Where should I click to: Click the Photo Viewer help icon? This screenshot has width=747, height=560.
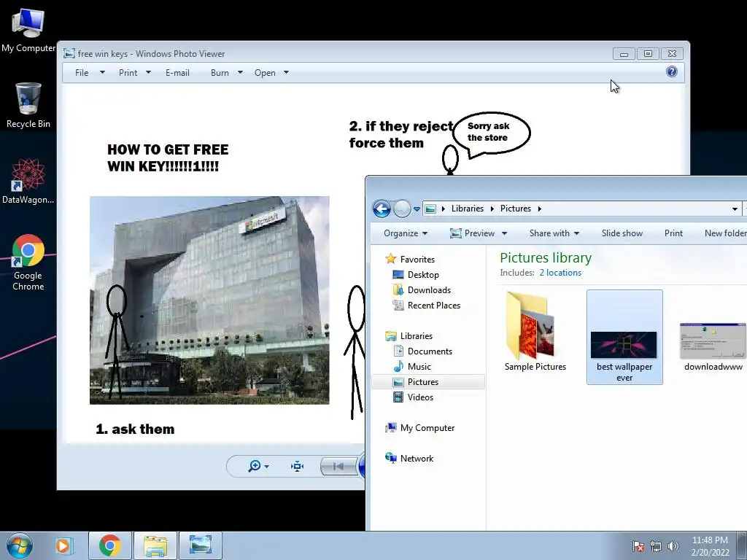tap(671, 72)
